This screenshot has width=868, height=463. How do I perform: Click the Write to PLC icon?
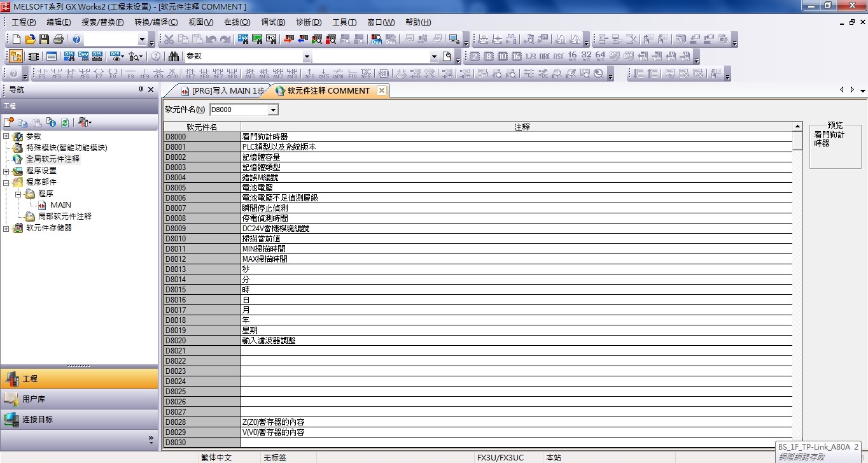click(x=288, y=39)
